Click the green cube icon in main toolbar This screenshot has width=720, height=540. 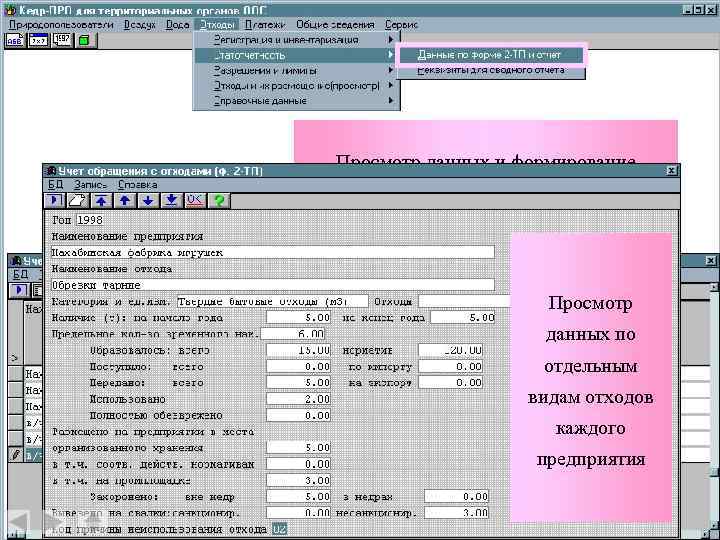pyautogui.click(x=85, y=40)
